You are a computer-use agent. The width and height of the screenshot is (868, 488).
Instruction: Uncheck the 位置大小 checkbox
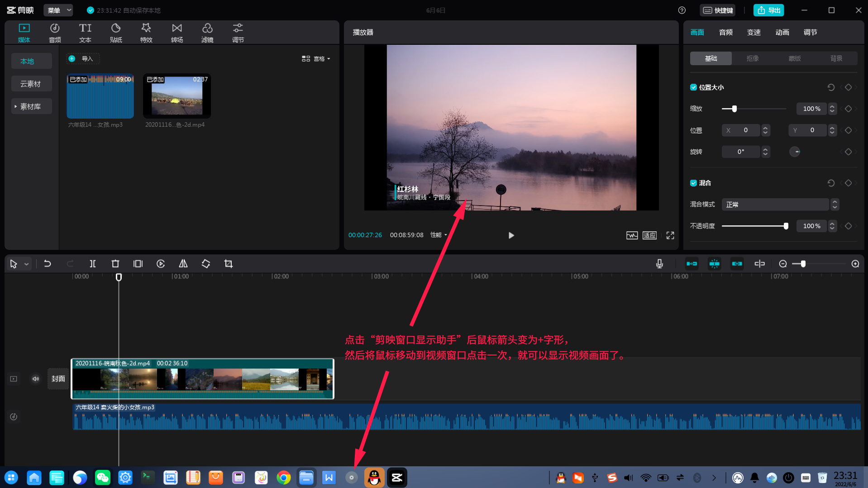pos(693,87)
